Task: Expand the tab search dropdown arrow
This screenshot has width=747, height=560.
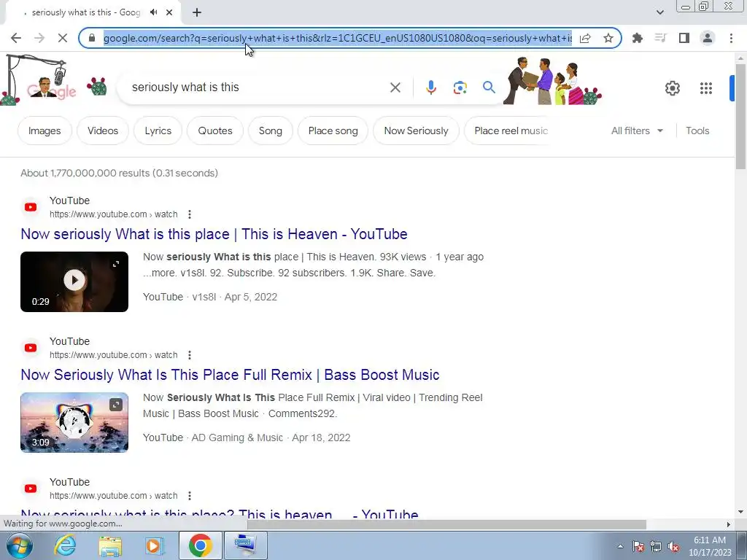Action: (x=659, y=12)
